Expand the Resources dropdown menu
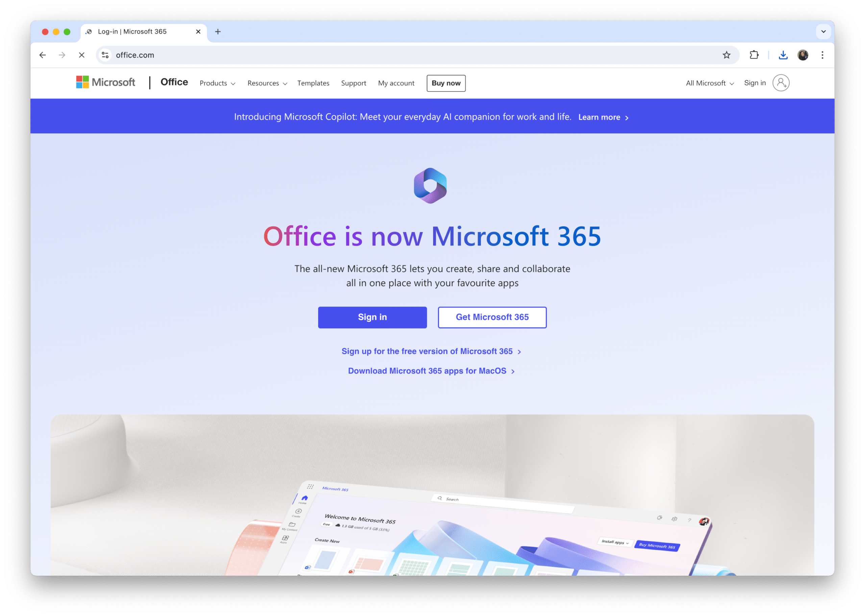 (x=267, y=83)
